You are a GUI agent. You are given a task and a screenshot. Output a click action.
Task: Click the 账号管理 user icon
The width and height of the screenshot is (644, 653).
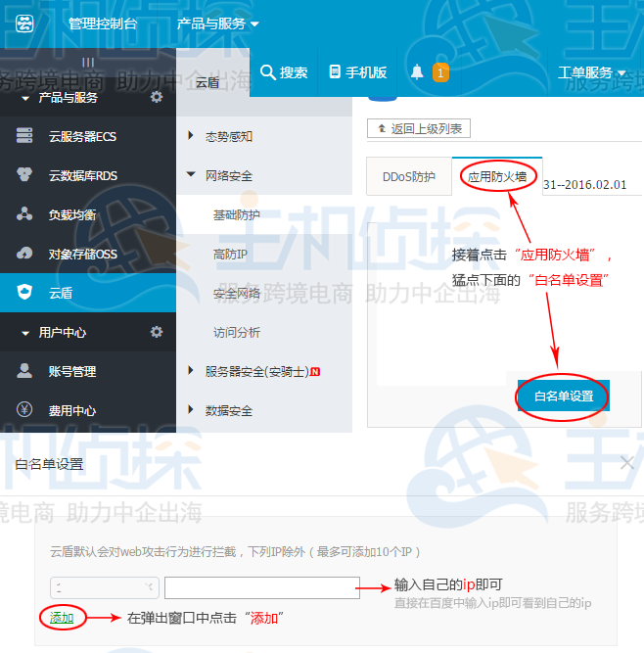click(24, 370)
